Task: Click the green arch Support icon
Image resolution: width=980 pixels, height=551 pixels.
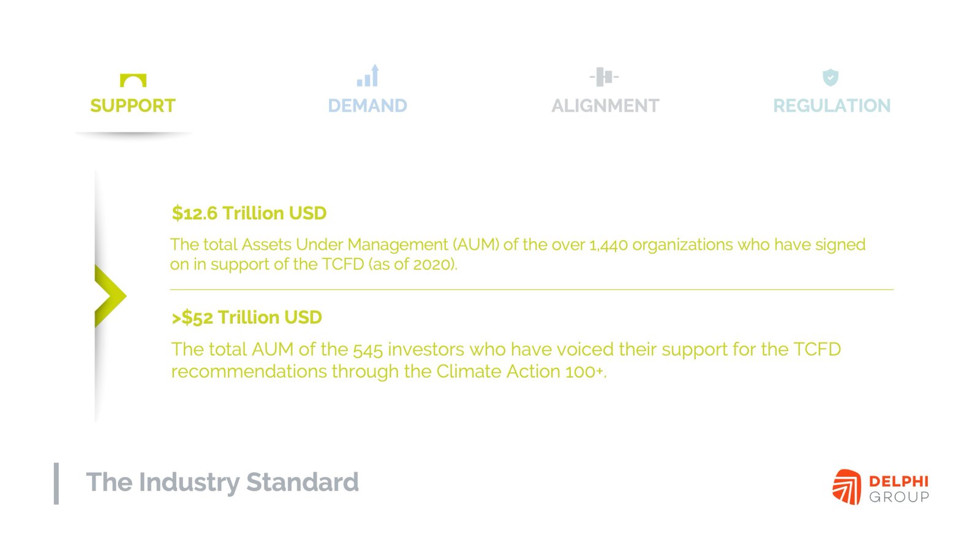Action: point(133,80)
